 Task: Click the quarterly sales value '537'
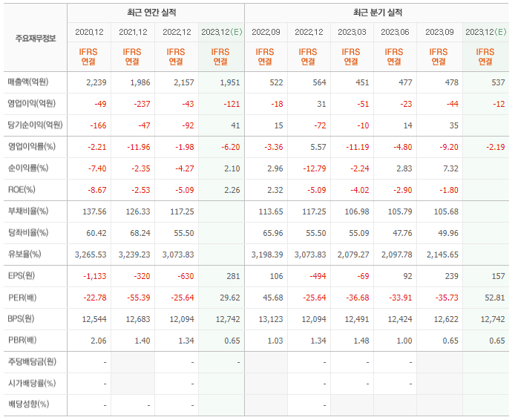[498, 82]
